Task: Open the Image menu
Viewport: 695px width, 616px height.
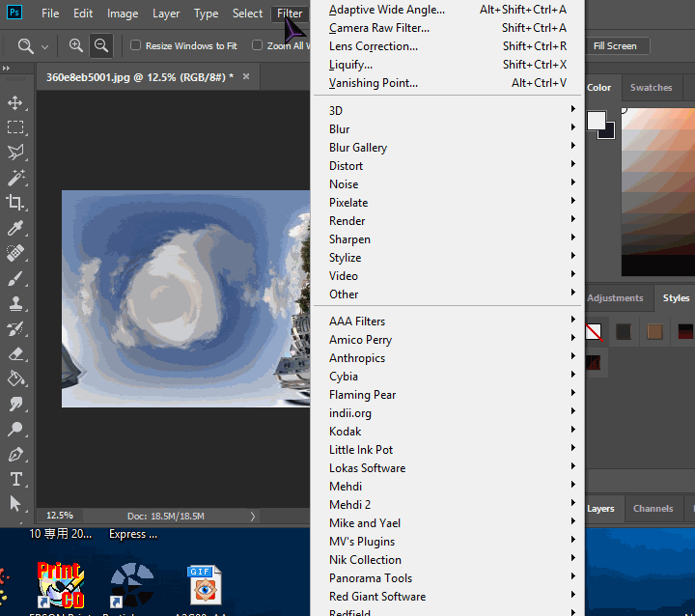Action: pyautogui.click(x=123, y=14)
